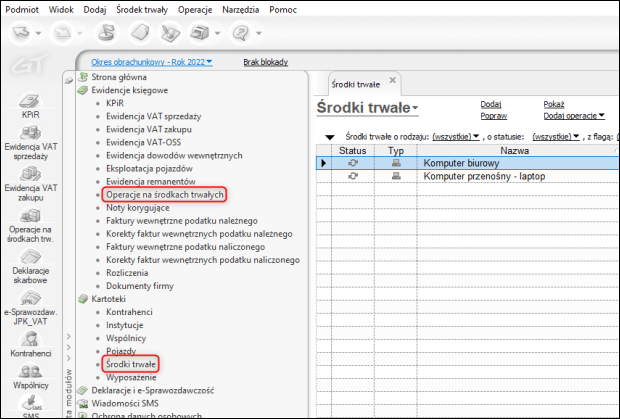Click the pin icon on module list panel
Image resolution: width=620 pixels, height=419 pixels.
click(x=69, y=80)
